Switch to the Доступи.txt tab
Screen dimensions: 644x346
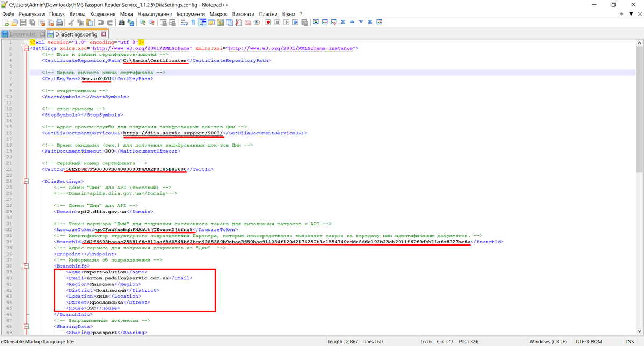point(21,34)
